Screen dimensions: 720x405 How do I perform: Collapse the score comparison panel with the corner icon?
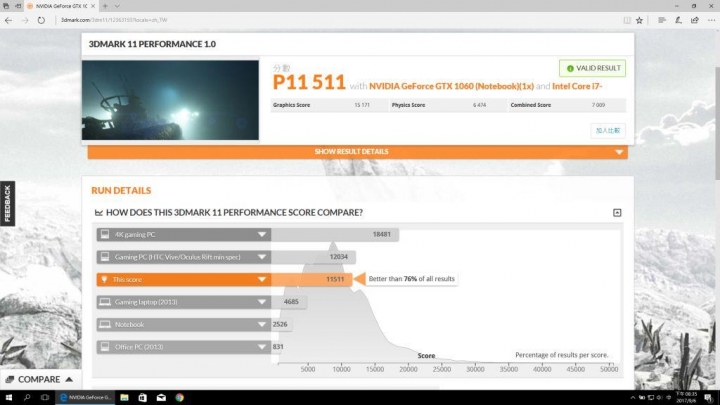point(617,213)
